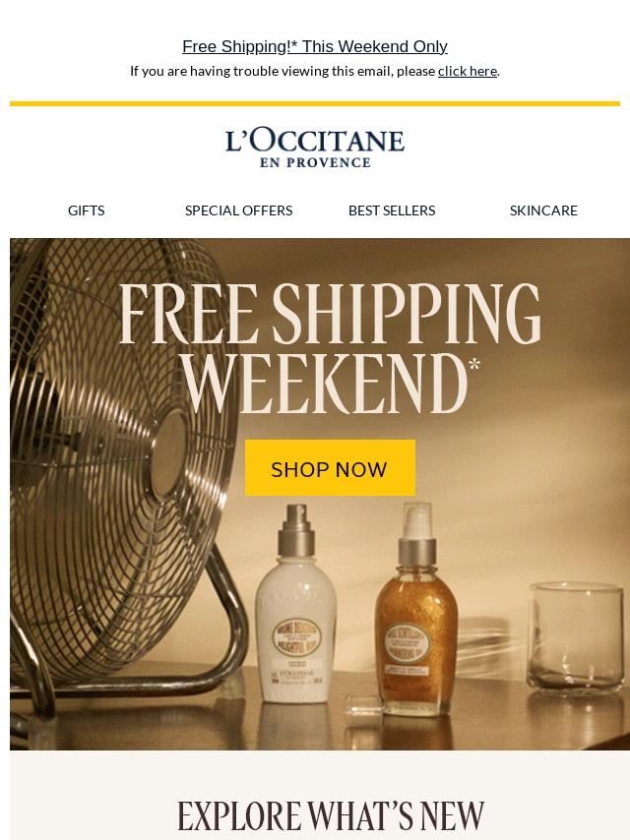Click the L'Occitane en Provence logo
This screenshot has height=840, width=630.
click(x=315, y=149)
